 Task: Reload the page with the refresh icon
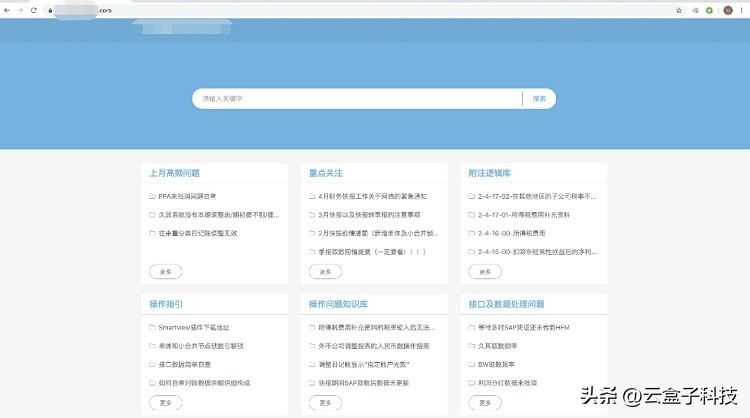click(x=33, y=10)
